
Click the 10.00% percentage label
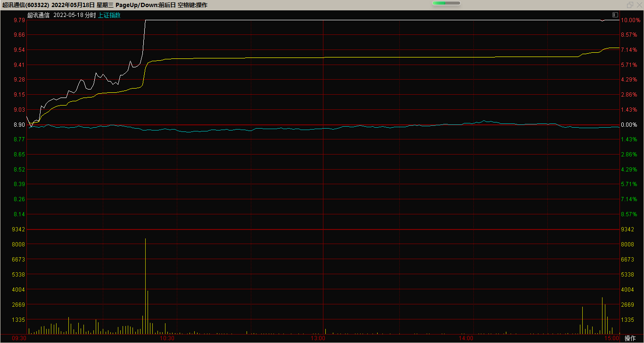point(630,20)
